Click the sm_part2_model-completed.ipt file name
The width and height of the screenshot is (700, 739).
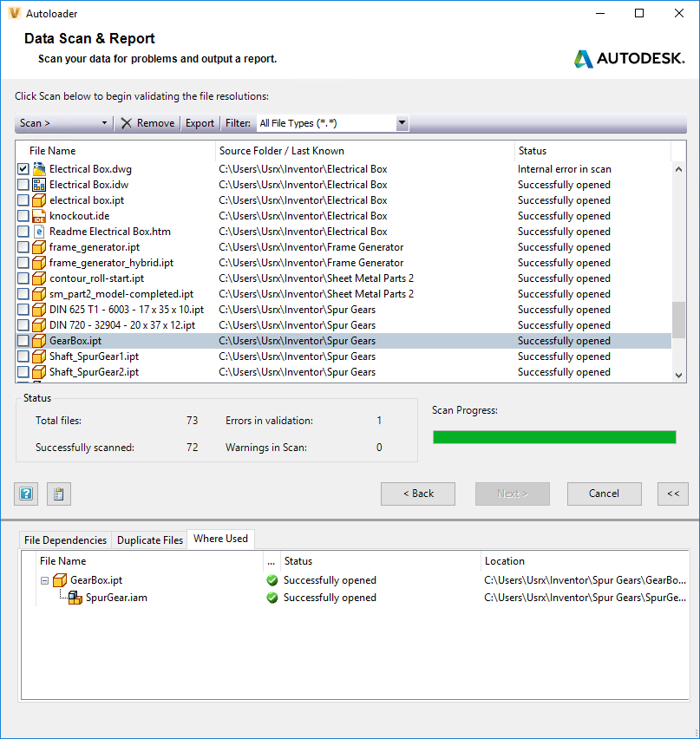click(x=121, y=294)
